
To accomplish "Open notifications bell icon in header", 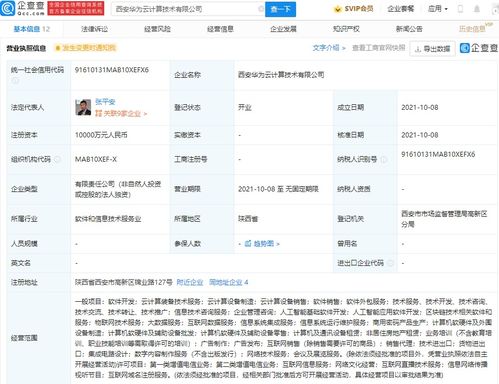I will pyautogui.click(x=477, y=9).
